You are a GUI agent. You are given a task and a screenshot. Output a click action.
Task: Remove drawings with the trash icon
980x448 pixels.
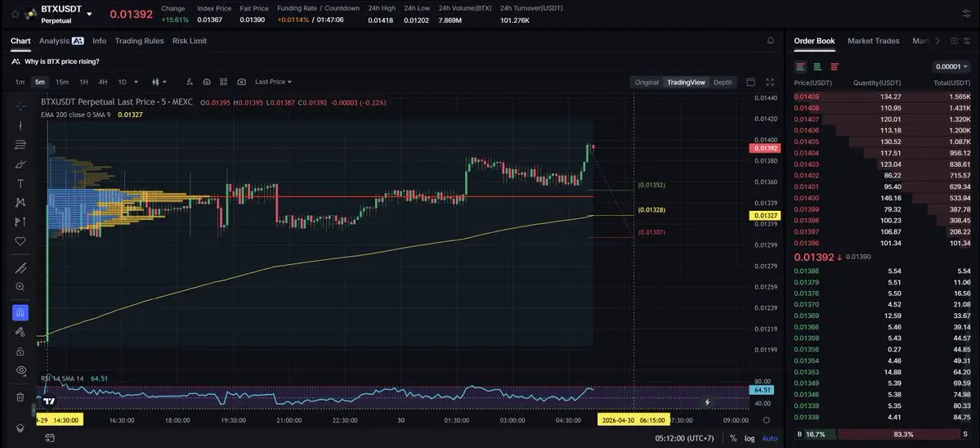[x=20, y=396]
